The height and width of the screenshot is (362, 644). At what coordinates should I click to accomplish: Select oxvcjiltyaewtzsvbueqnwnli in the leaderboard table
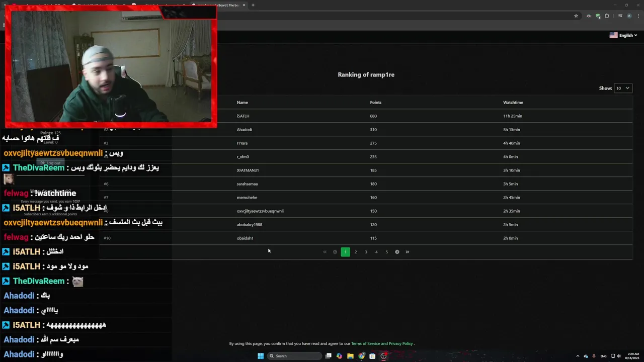260,211
